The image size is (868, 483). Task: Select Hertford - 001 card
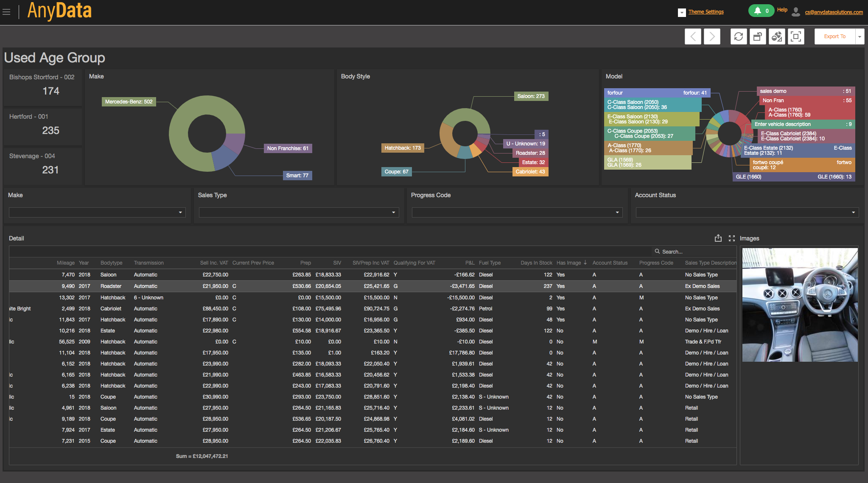(42, 127)
